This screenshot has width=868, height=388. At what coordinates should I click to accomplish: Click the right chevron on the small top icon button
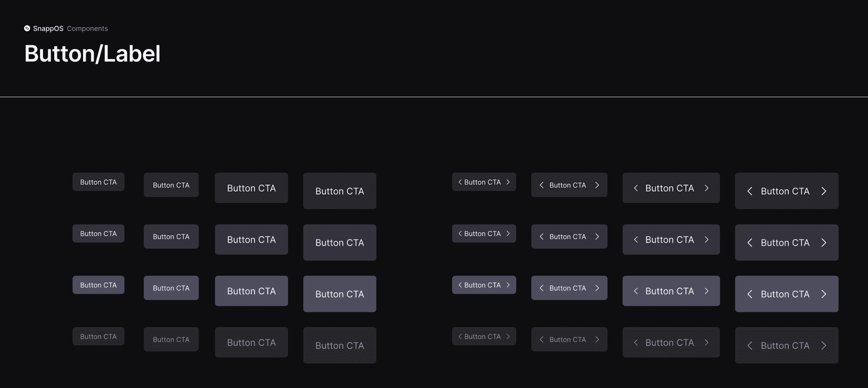pos(508,182)
